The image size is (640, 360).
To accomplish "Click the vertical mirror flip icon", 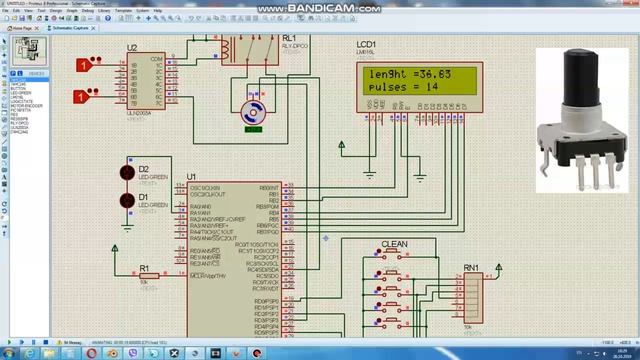I will [4, 234].
